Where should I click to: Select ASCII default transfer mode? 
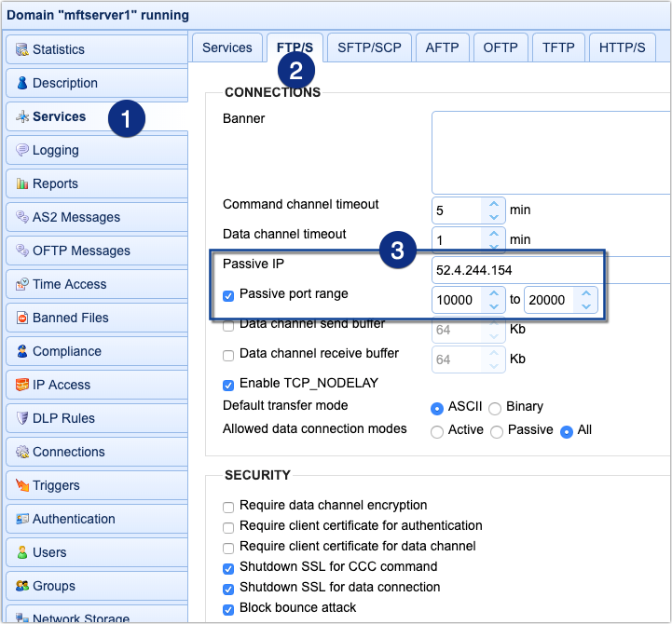tap(437, 409)
